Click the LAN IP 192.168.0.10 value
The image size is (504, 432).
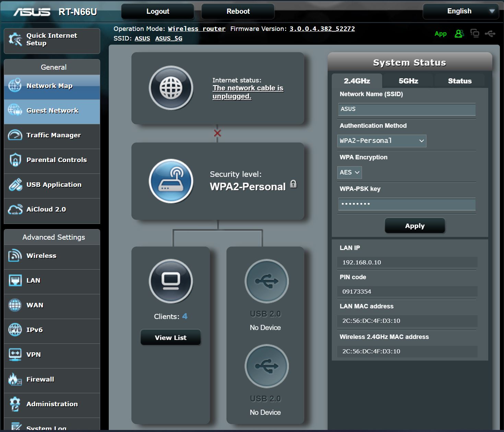coord(407,262)
